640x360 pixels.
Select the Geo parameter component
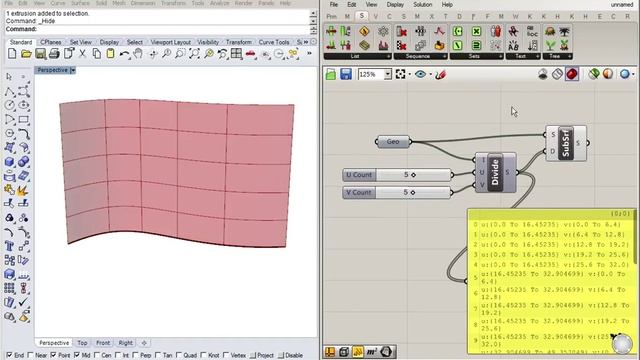point(393,142)
